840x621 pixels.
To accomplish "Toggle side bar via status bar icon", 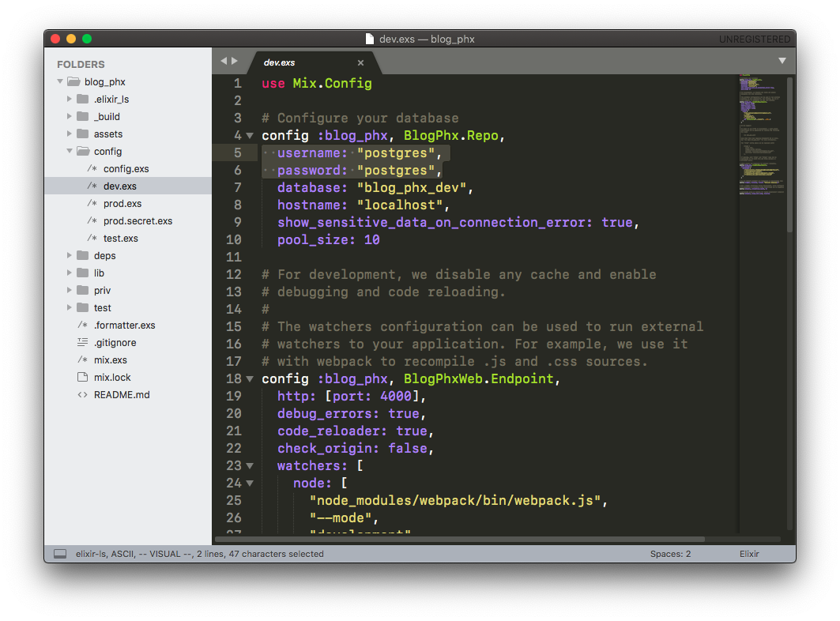I will point(60,554).
